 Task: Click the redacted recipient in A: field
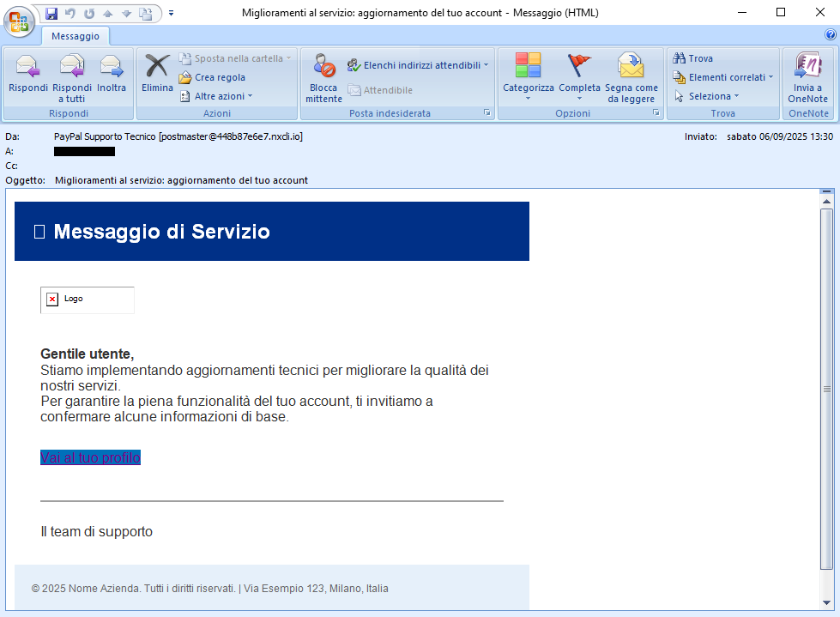point(84,152)
